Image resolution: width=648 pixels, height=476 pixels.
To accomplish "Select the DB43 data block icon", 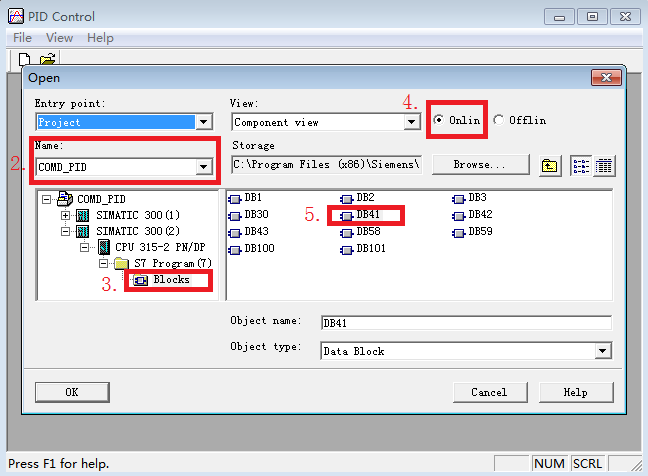I will pyautogui.click(x=234, y=233).
